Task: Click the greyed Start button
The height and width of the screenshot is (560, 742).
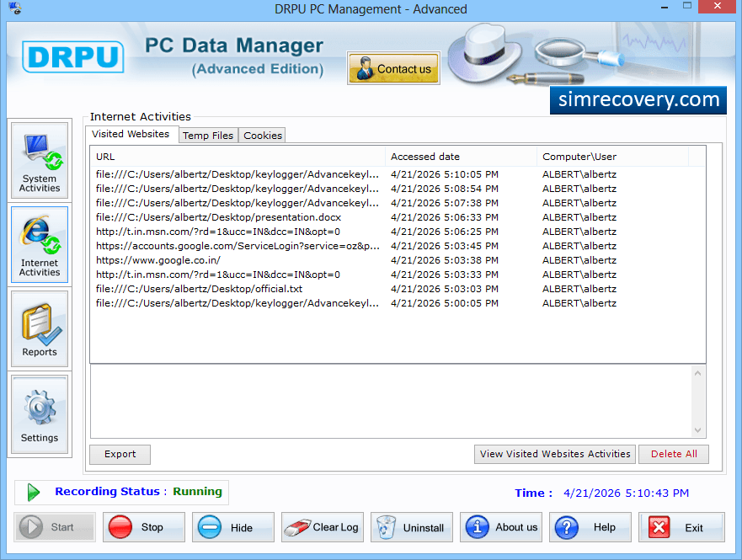Action: coord(55,527)
